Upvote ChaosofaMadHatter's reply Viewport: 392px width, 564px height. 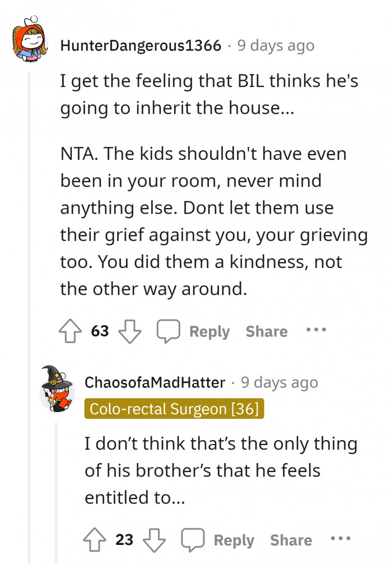[96, 540]
